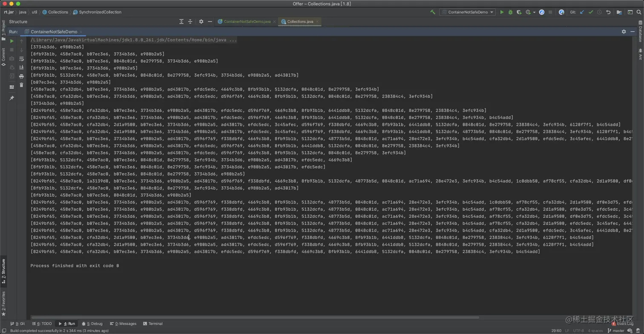Toggle soft-wrap in the Run console
Screen dimensions: 644x334
(x=21, y=59)
